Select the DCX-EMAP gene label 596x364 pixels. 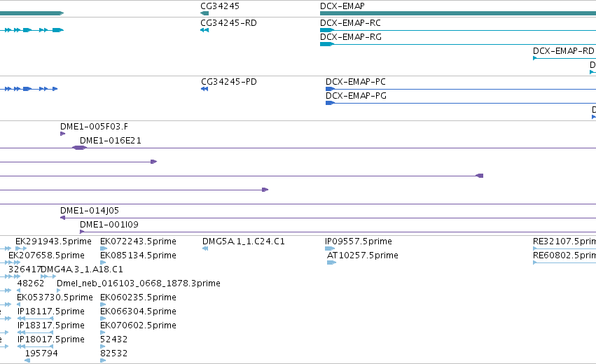[342, 6]
